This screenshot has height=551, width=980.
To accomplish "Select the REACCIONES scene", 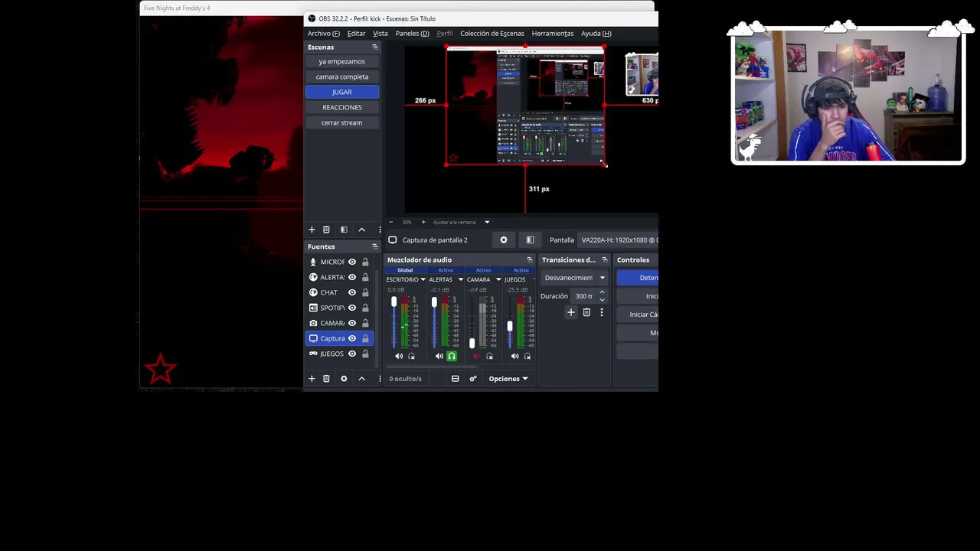I will point(342,107).
